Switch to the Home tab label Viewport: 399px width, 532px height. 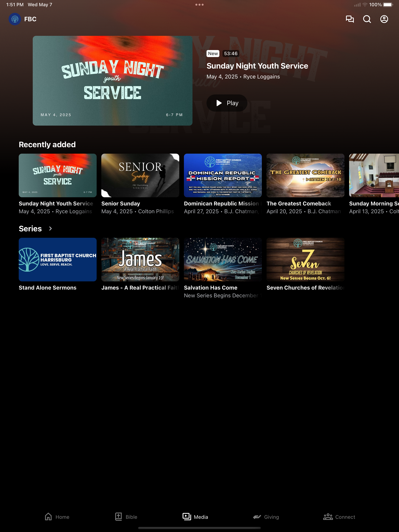[62, 517]
